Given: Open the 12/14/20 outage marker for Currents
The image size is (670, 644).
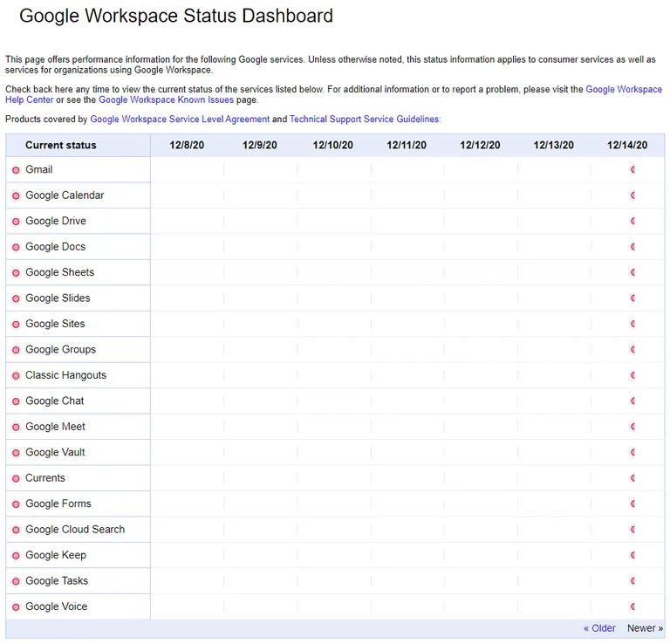Looking at the screenshot, I should tap(632, 478).
